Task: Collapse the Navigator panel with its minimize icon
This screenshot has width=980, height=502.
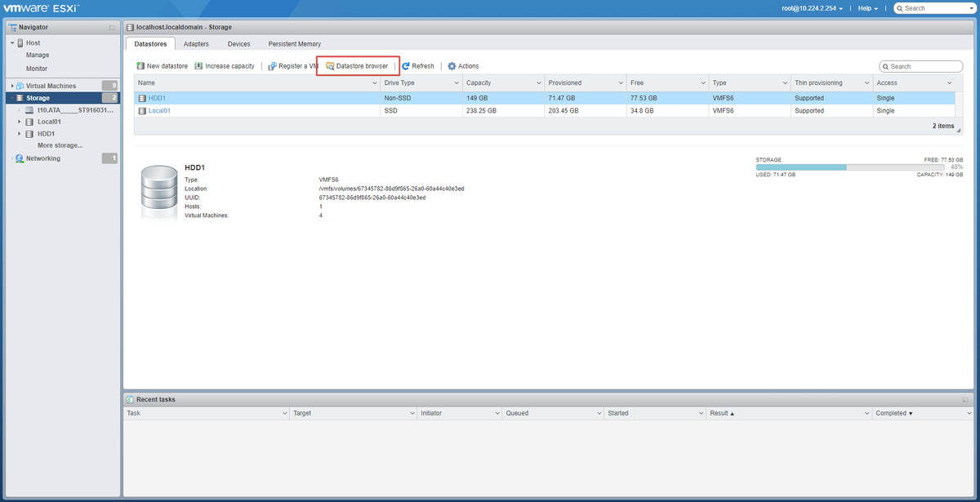Action: click(x=112, y=28)
